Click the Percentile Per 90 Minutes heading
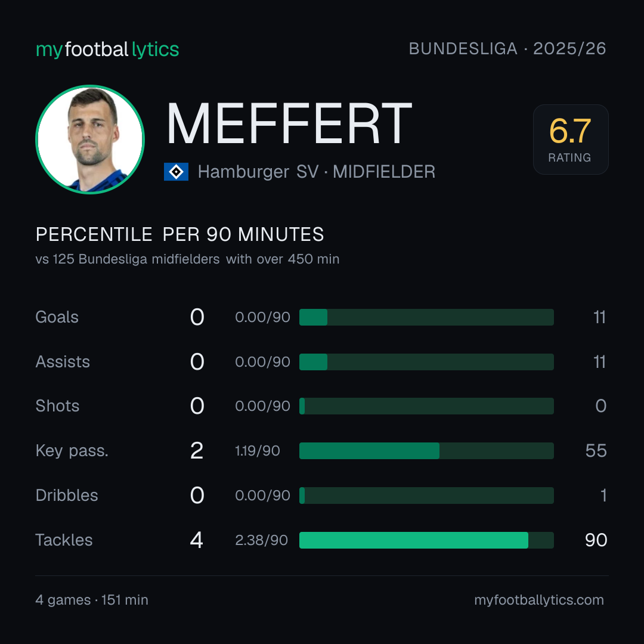Image resolution: width=644 pixels, height=644 pixels. [x=179, y=234]
